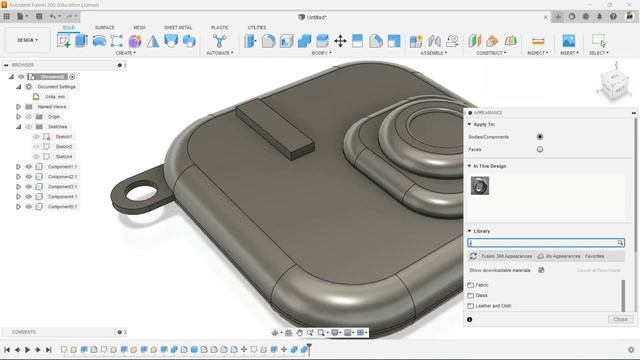Toggle visibility eye of Component5:1
The image size is (640, 360).
tap(29, 207)
